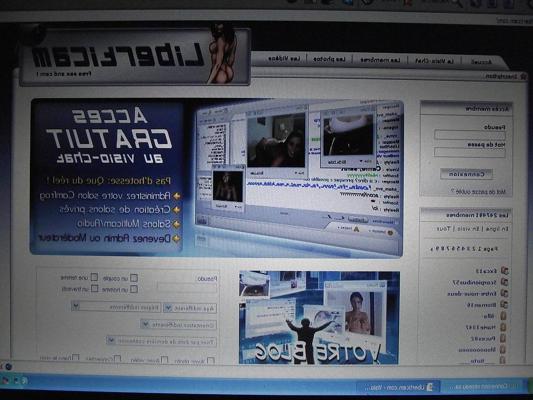Open the Région indifférente dropdown
Viewport: 533px width, 400px height.
point(116,307)
